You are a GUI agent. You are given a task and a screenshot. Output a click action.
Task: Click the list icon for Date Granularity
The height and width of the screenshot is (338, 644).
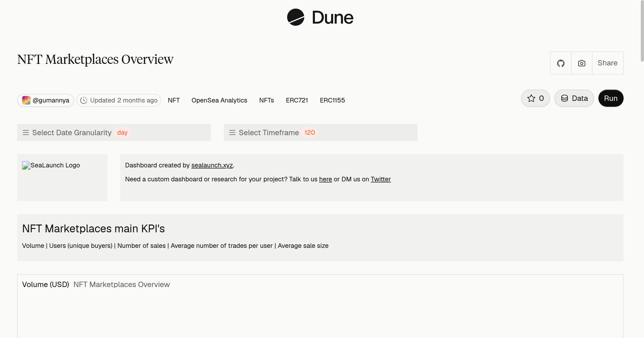[x=26, y=133]
